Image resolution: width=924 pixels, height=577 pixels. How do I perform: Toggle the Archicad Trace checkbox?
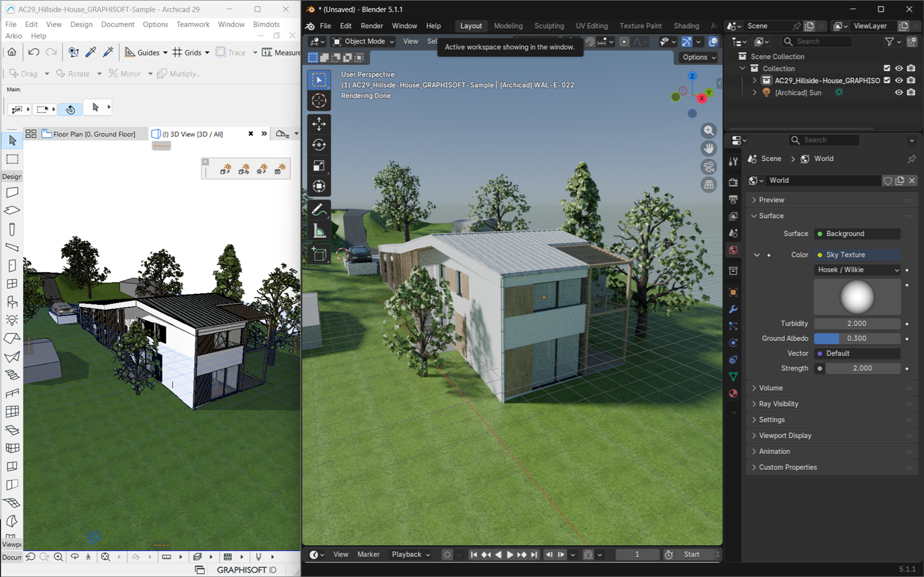[x=221, y=52]
